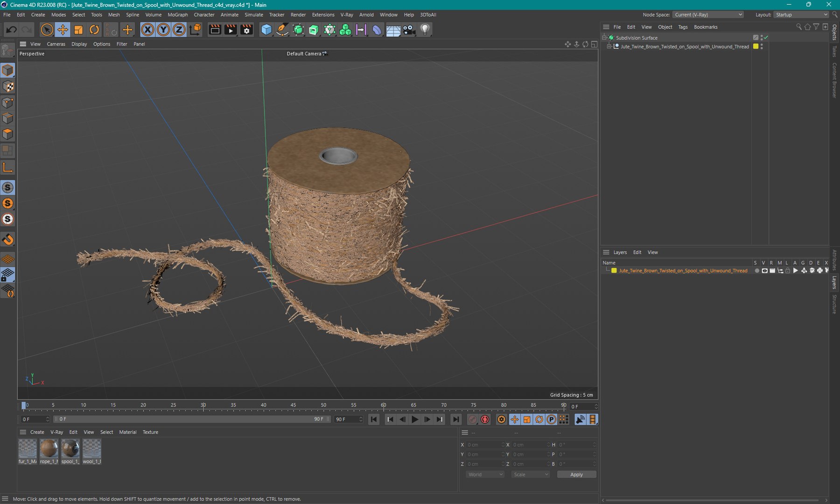Toggle Y axis lock
This screenshot has height=504, width=840.
point(163,30)
